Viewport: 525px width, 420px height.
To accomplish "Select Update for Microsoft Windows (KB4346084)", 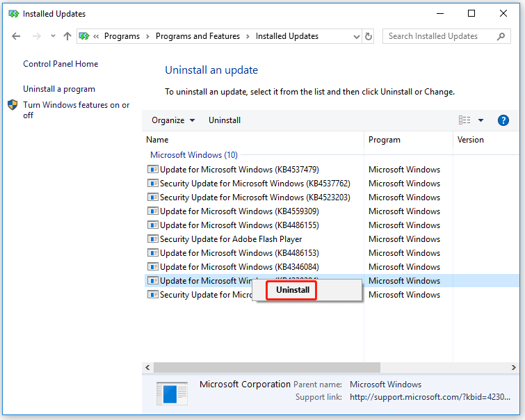I will click(239, 267).
